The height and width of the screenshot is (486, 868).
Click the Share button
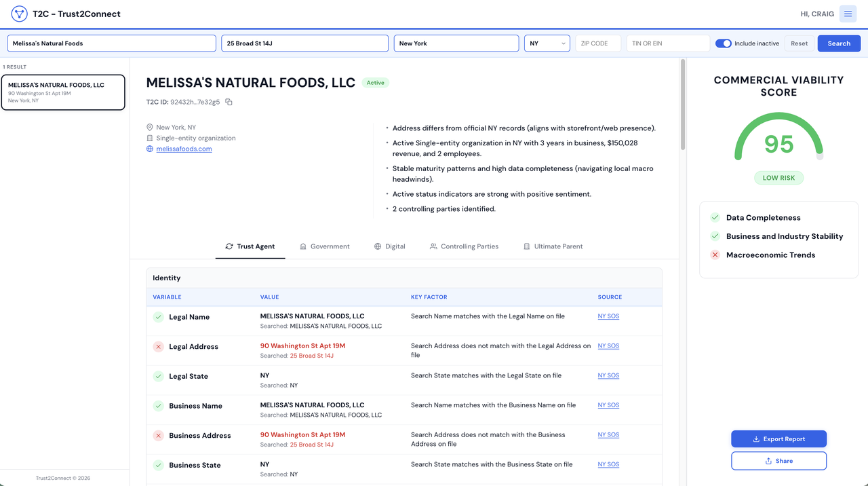[778, 461]
